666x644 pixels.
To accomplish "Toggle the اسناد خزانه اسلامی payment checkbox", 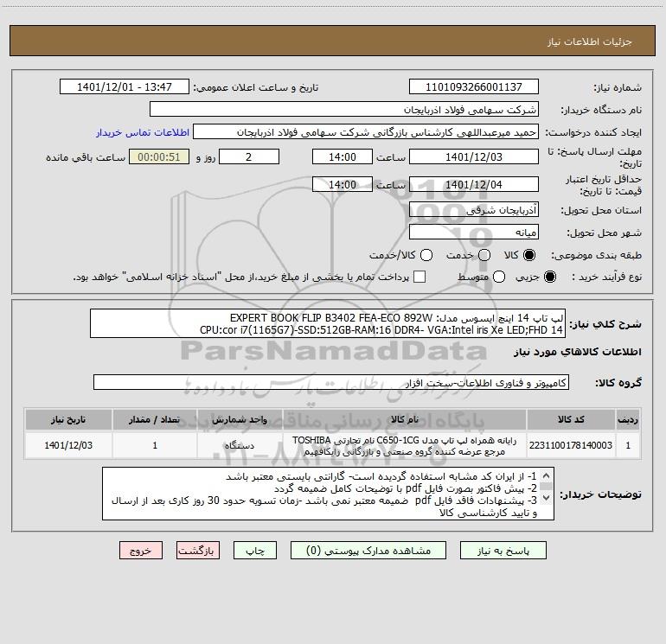I will [419, 277].
